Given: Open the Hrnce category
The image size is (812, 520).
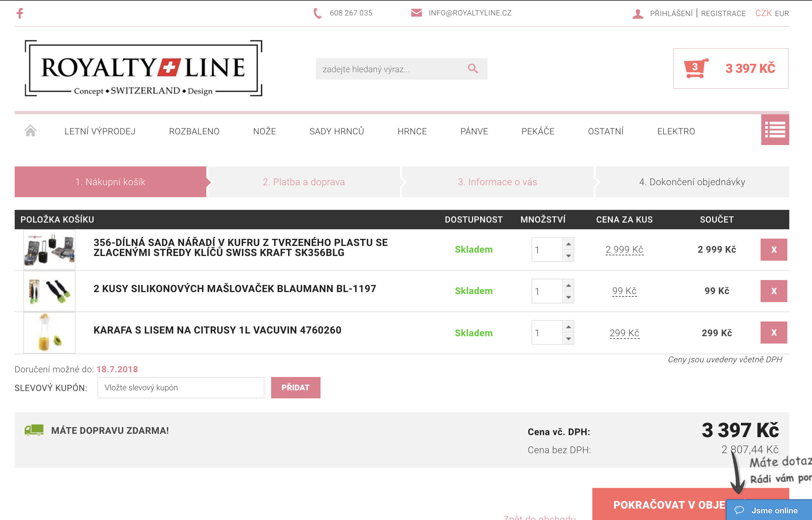Looking at the screenshot, I should pyautogui.click(x=412, y=131).
